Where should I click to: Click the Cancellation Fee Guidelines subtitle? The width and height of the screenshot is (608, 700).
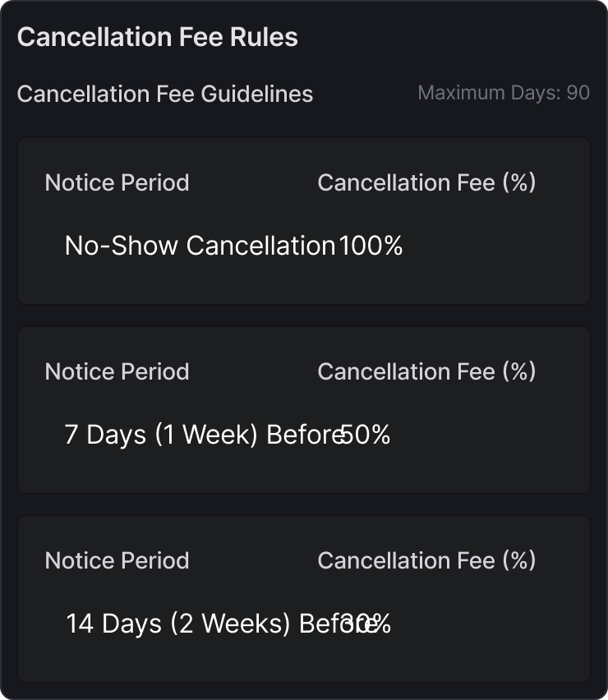click(164, 94)
